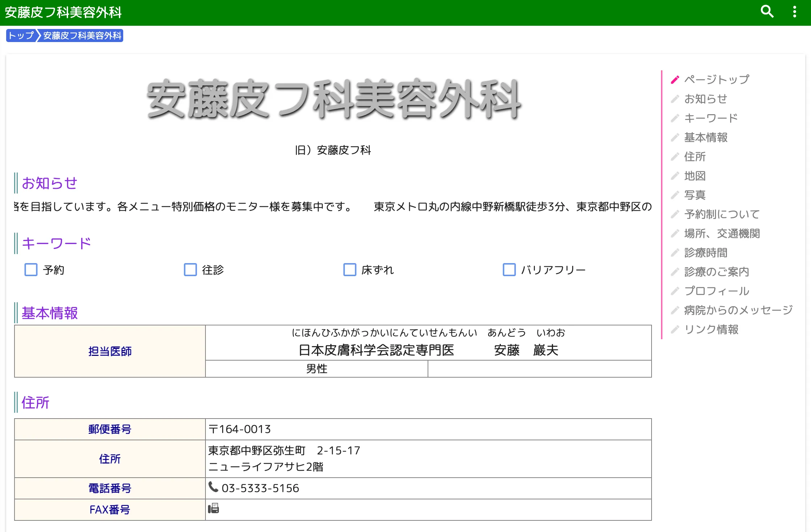Click the phone icon beside 03-5333-5156

[213, 487]
